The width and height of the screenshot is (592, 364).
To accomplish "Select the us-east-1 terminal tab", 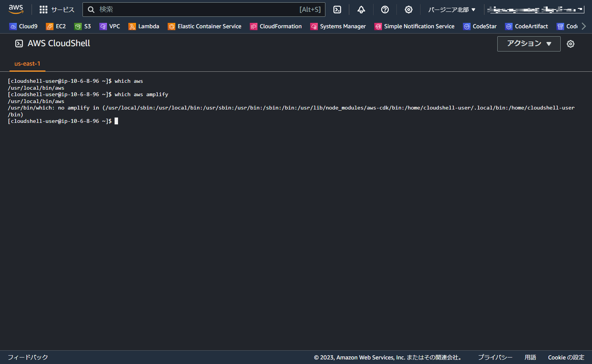I will pos(27,64).
